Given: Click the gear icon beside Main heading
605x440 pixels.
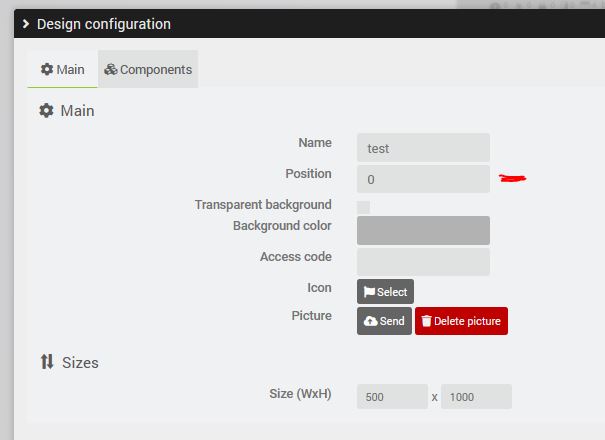Looking at the screenshot, I should 46,111.
